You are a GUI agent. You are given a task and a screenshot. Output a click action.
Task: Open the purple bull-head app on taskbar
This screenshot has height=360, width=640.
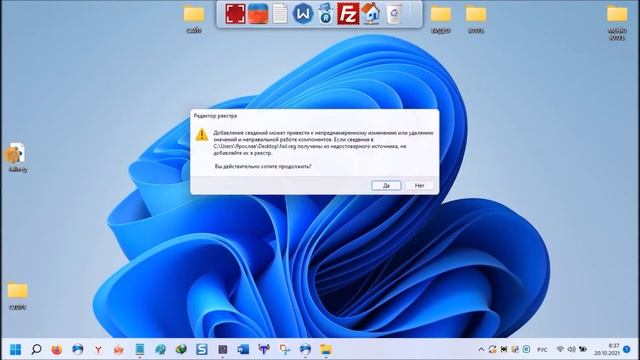264,349
